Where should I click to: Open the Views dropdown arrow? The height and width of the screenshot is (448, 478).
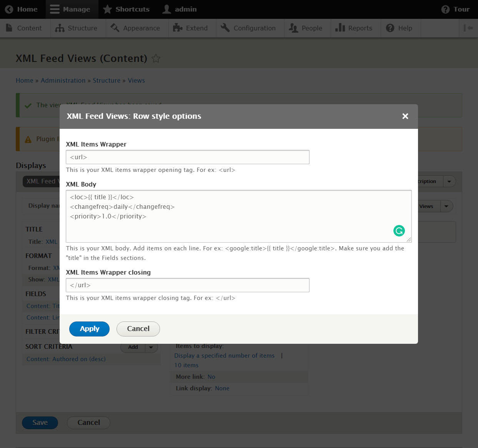[446, 206]
